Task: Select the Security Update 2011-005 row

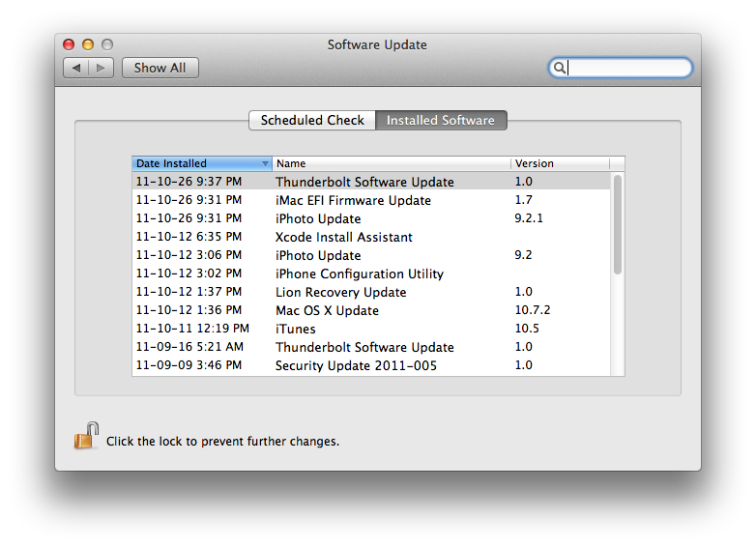Action: 371,364
